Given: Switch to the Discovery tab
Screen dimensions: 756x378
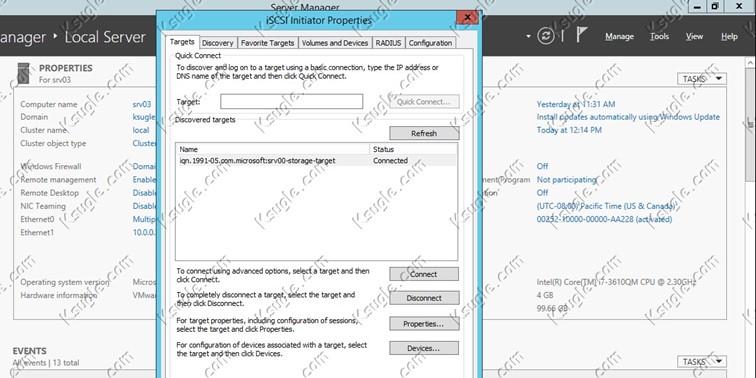Looking at the screenshot, I should click(x=217, y=43).
